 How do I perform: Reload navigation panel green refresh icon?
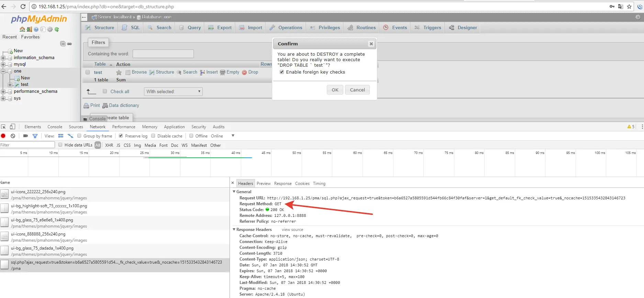pyautogui.click(x=57, y=29)
